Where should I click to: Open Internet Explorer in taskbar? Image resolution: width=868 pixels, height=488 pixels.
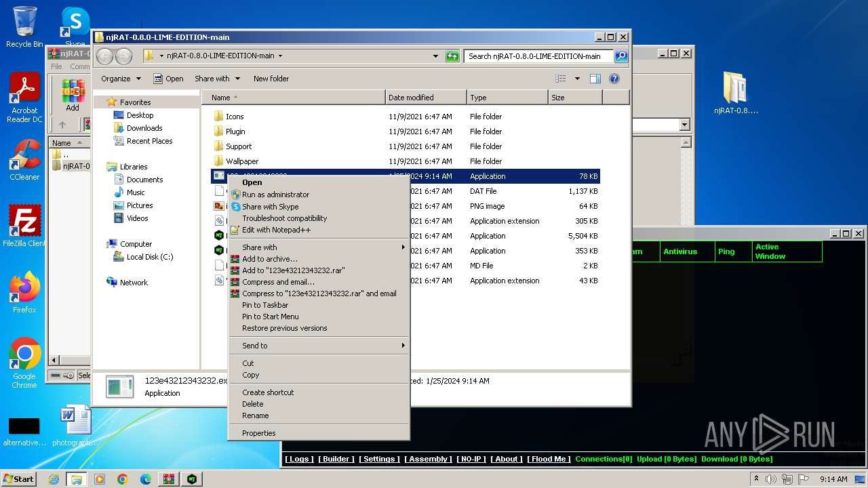pos(54,479)
